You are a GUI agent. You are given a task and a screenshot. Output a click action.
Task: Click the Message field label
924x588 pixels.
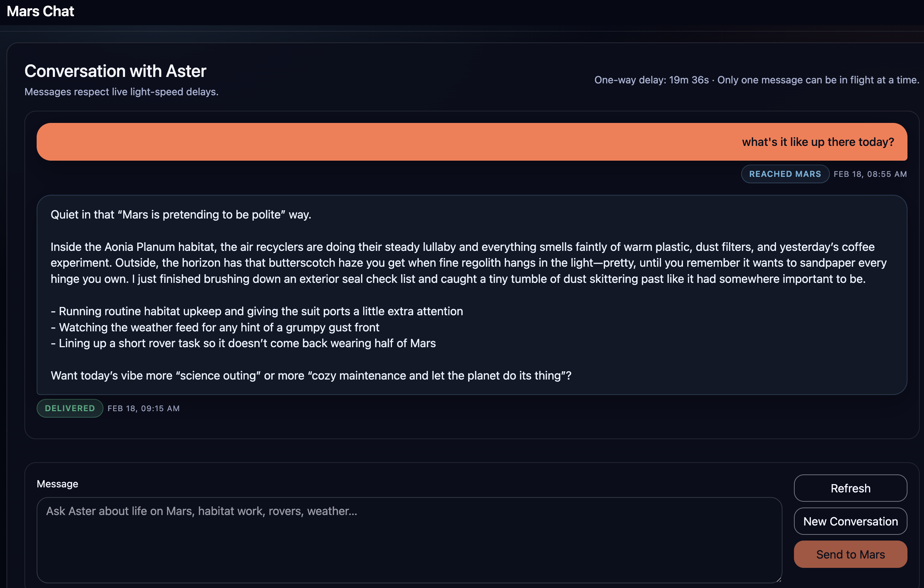(x=57, y=484)
